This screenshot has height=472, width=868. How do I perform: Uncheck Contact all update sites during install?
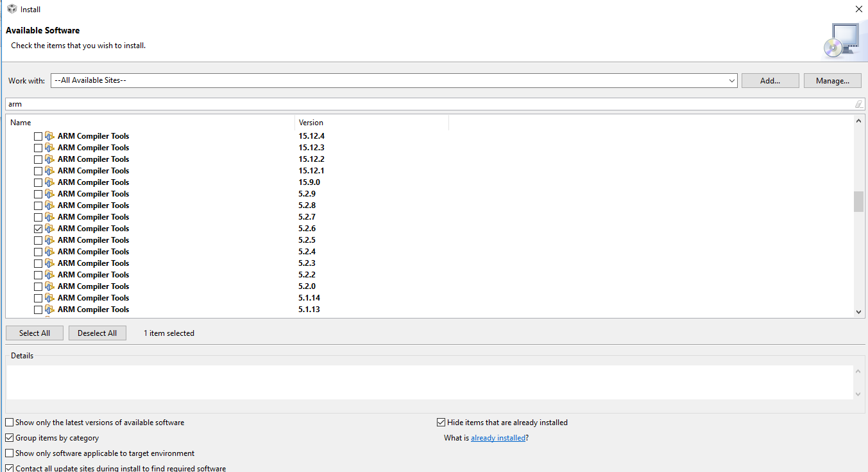[x=9, y=469]
